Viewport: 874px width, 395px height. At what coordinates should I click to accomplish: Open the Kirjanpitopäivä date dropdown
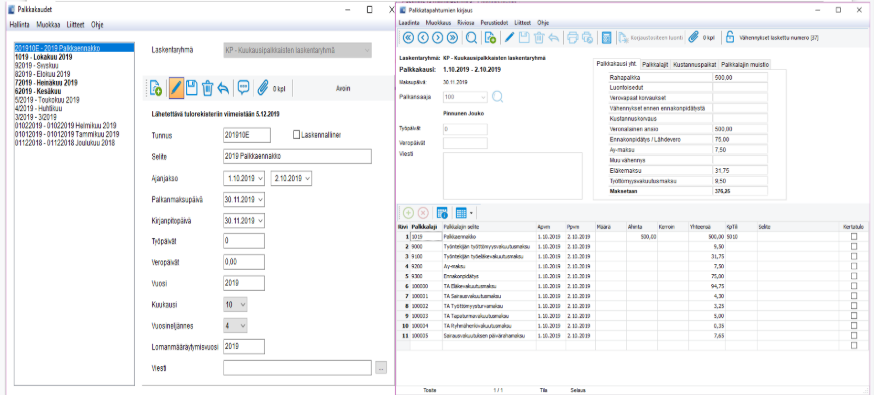point(260,220)
